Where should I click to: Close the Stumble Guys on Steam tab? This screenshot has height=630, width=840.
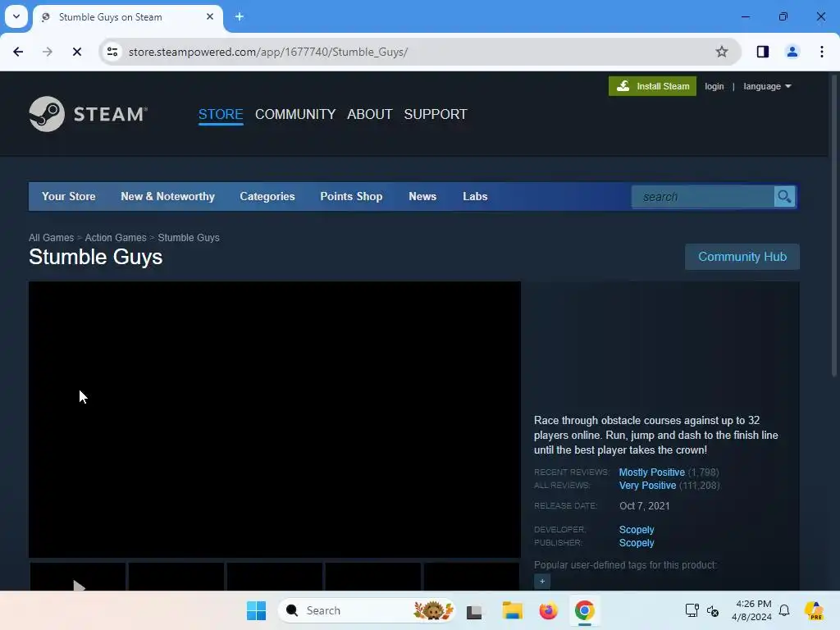(210, 16)
